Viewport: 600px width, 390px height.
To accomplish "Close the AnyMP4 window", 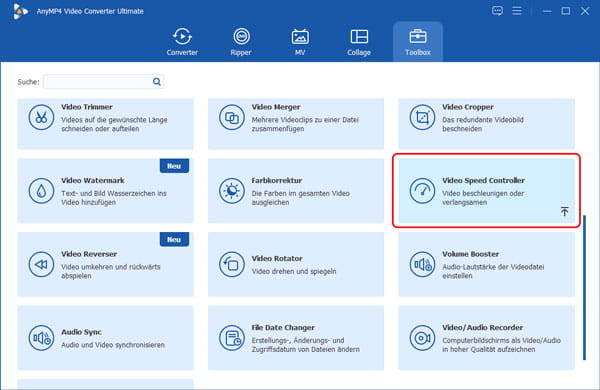I will (585, 11).
